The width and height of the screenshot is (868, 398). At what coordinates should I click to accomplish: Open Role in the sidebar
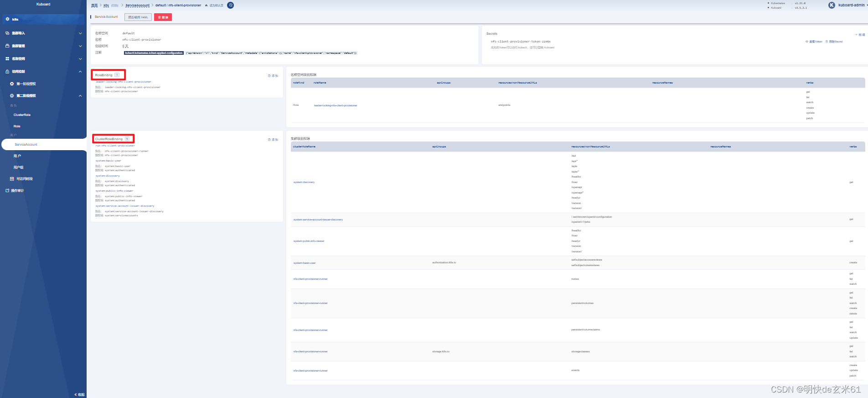[x=17, y=126]
